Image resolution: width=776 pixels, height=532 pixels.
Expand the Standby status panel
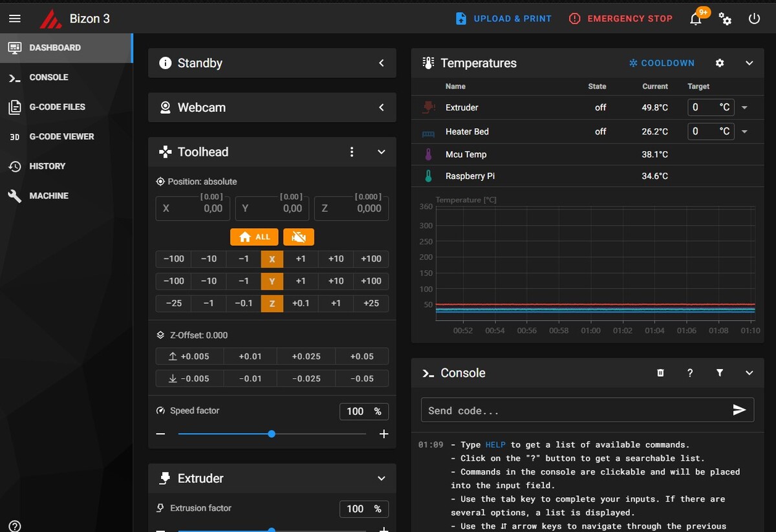pyautogui.click(x=382, y=63)
